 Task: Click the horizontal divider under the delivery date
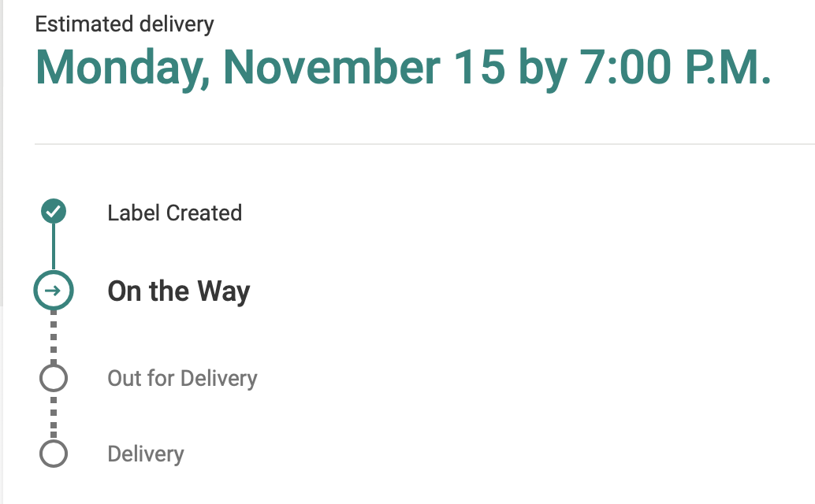(x=424, y=144)
